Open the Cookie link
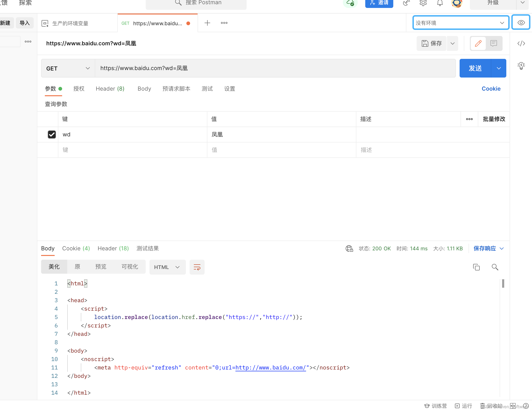Screen dimensions: 532x411 point(491,89)
